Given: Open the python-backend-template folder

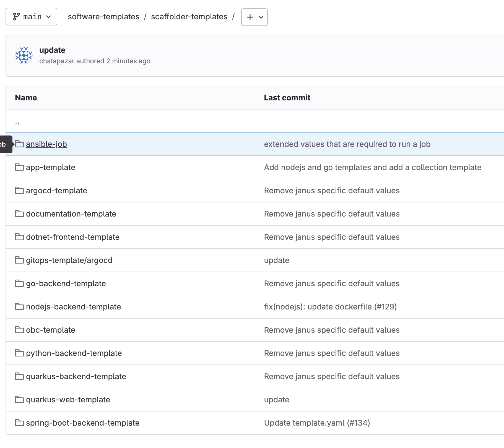Looking at the screenshot, I should pos(74,353).
